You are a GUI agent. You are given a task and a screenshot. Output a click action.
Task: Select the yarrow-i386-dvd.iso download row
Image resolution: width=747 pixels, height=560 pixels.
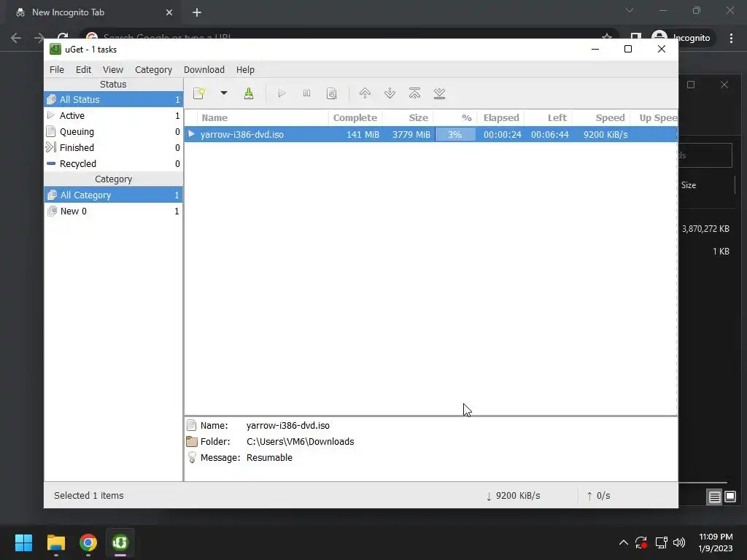coord(430,134)
